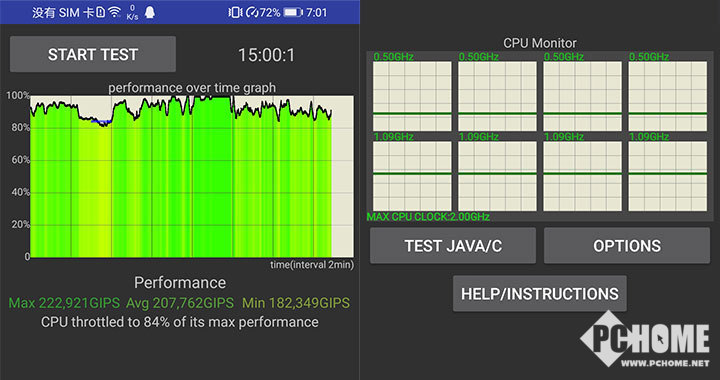
Task: Tap the blue dip marker on performance graph
Action: coord(101,122)
